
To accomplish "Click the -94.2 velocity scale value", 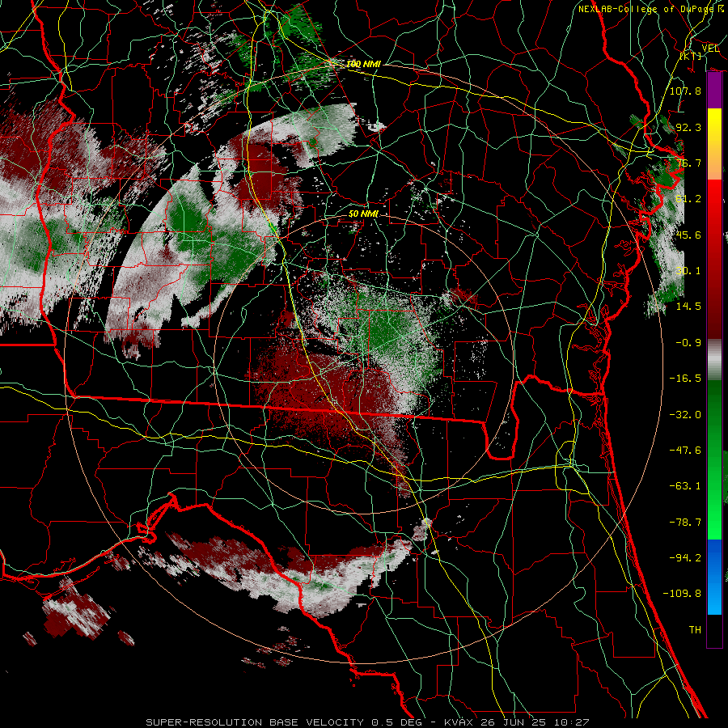I will 685,557.
